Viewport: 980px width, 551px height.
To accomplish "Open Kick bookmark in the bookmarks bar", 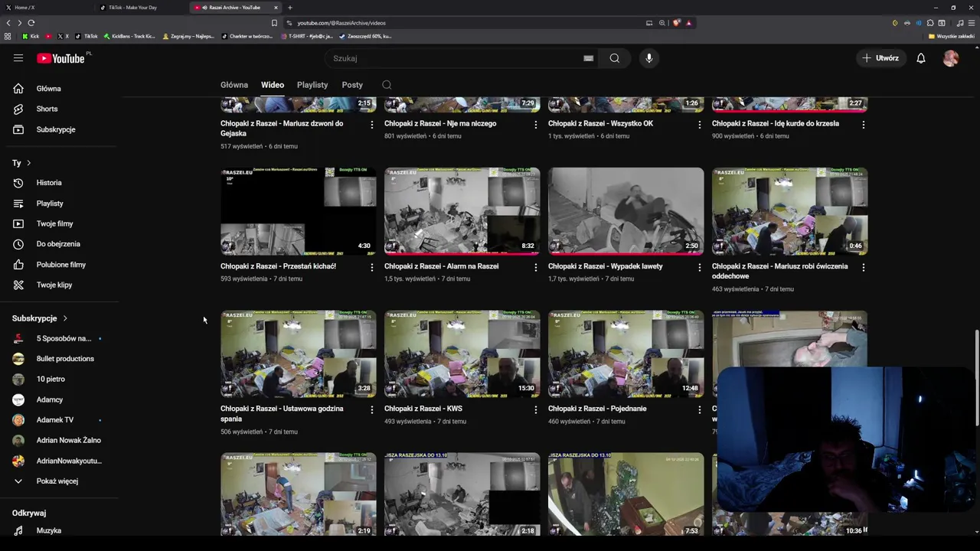I will pos(31,36).
